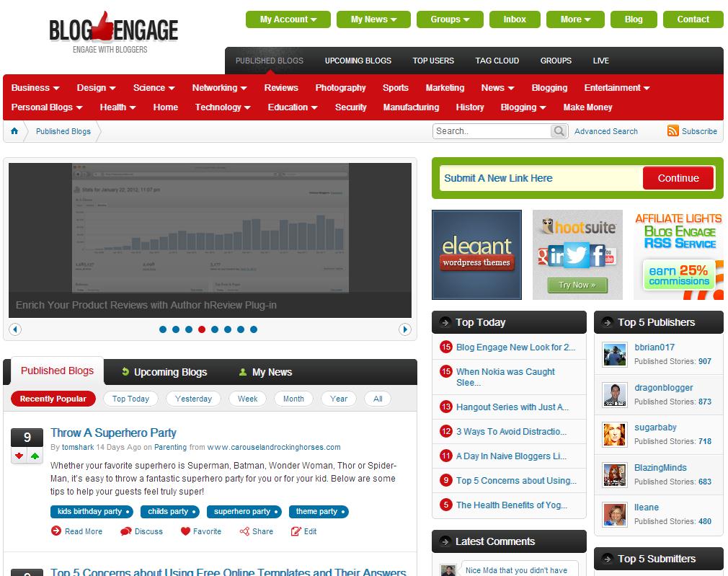
Task: Click the Edit pencil icon
Action: pos(296,531)
